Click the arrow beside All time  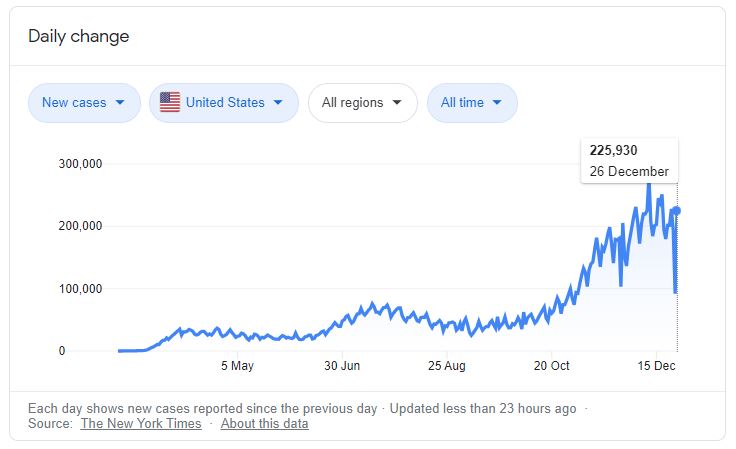pos(497,102)
